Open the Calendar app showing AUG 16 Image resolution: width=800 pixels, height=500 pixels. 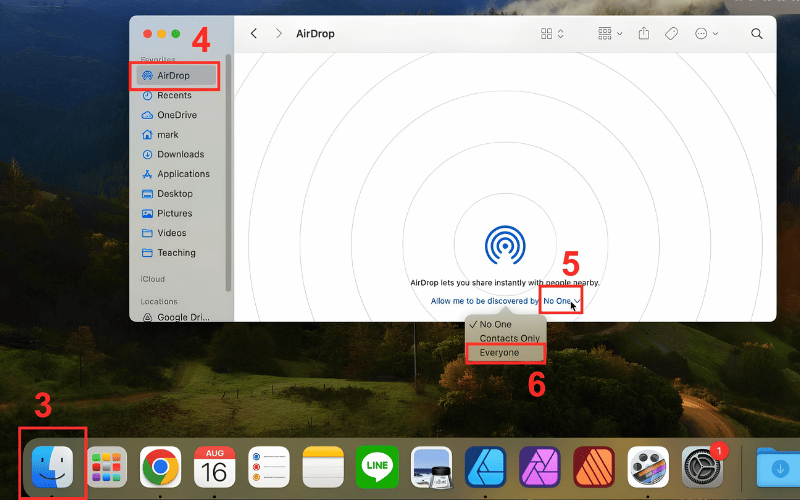click(x=214, y=466)
